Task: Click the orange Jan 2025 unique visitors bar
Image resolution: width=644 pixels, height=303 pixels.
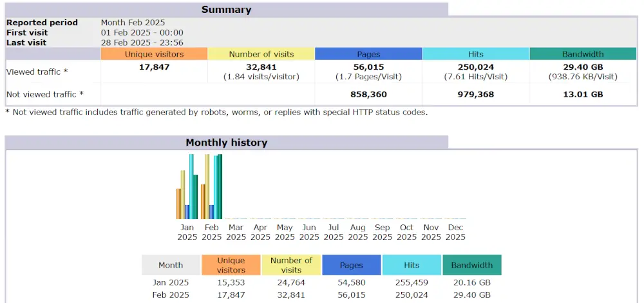Action: click(178, 204)
